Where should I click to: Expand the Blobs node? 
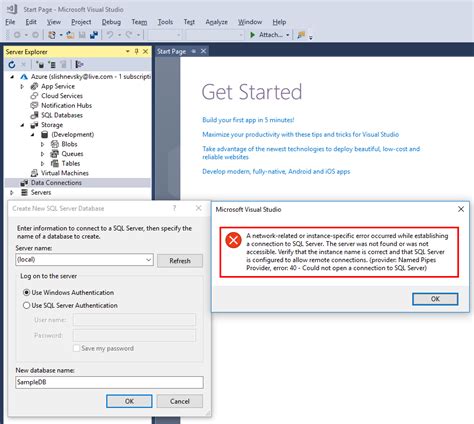(x=43, y=144)
